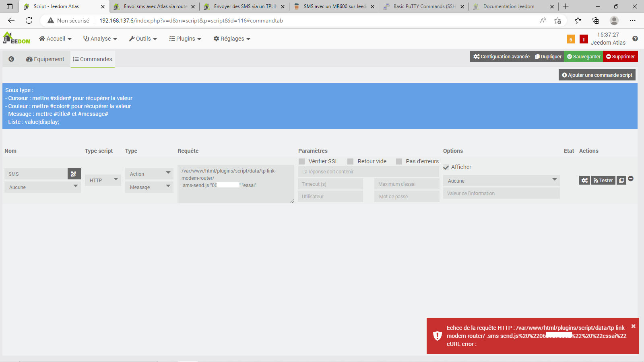
Task: Add this page to favorites
Action: (x=557, y=21)
